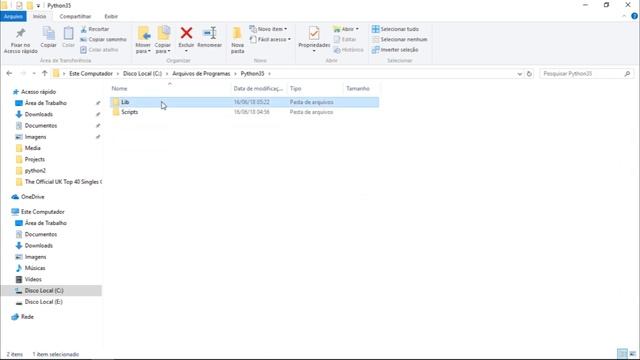Open the Abrir dropdown in ribbon

[346, 29]
